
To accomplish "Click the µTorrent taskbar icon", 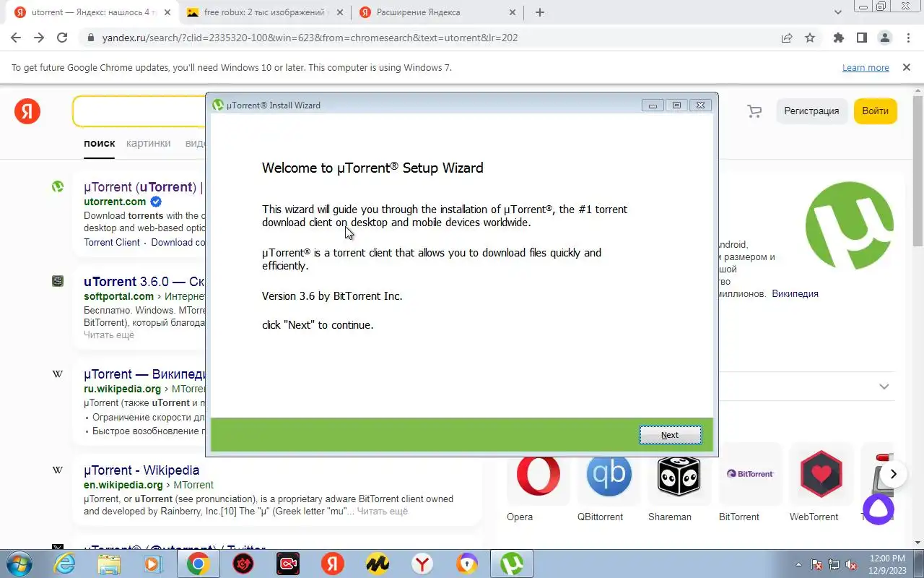I will [x=512, y=564].
